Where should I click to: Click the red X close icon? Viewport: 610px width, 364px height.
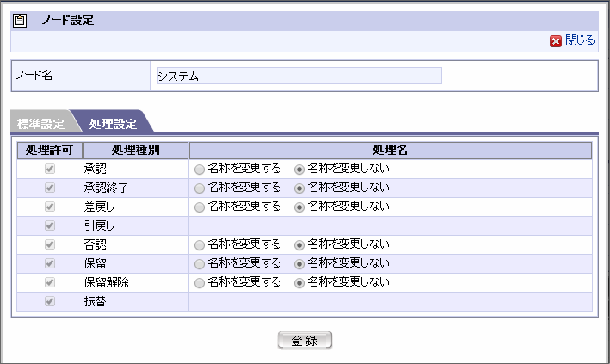point(556,41)
